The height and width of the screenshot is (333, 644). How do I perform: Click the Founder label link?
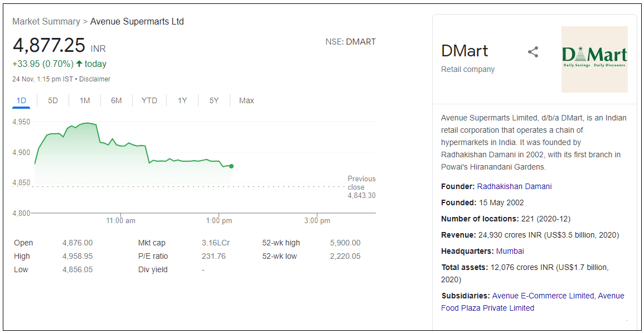pos(458,186)
